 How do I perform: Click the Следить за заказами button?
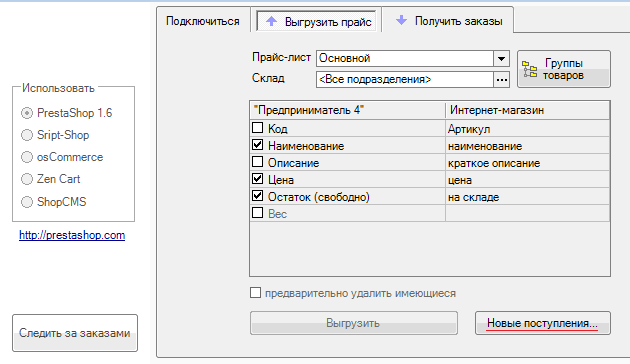tap(75, 333)
